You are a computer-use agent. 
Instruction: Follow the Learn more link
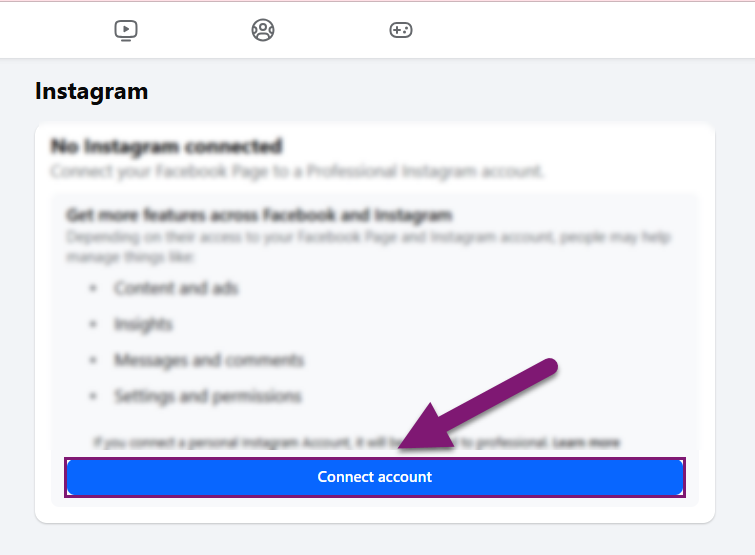pos(586,442)
